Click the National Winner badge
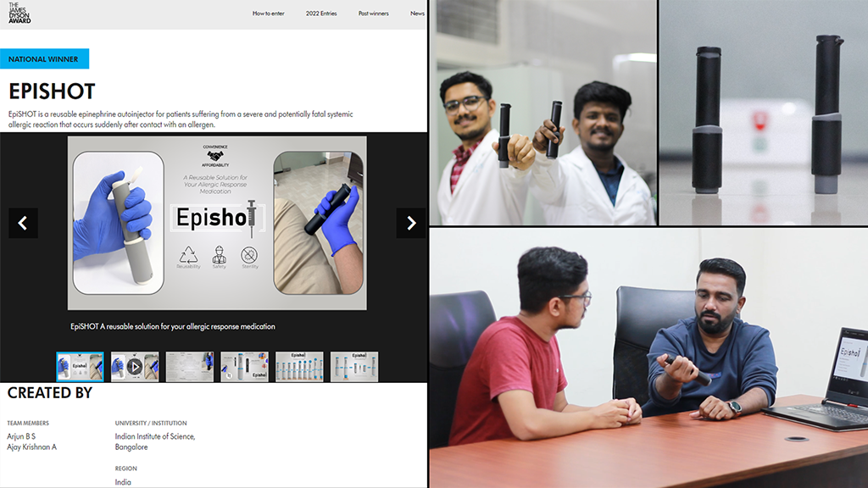This screenshot has width=868, height=488. pos(44,59)
